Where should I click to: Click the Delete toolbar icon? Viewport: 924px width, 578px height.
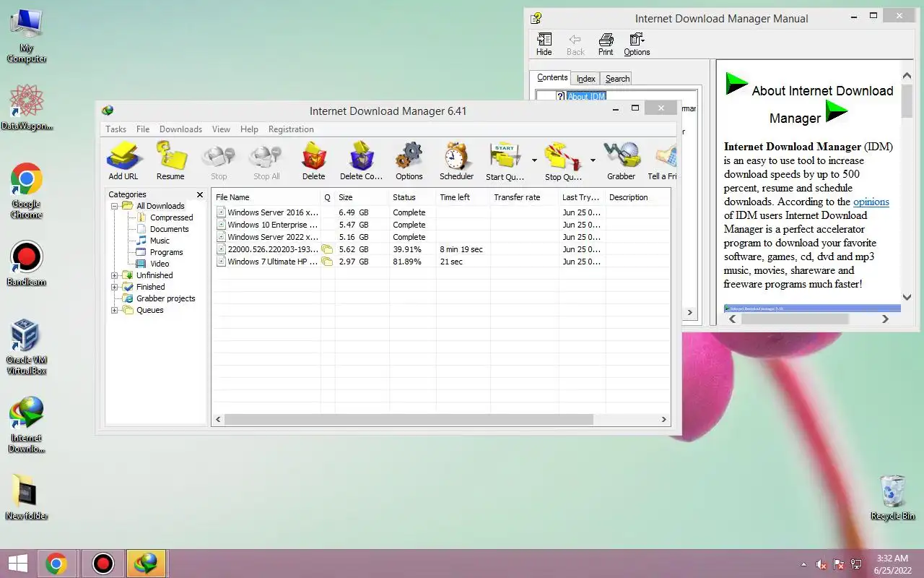click(313, 160)
